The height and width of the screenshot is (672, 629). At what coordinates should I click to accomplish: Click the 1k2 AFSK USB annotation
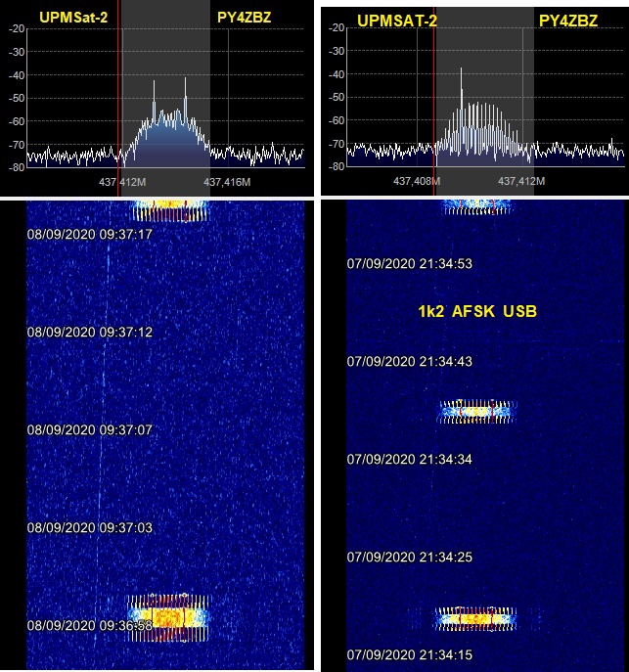[477, 311]
